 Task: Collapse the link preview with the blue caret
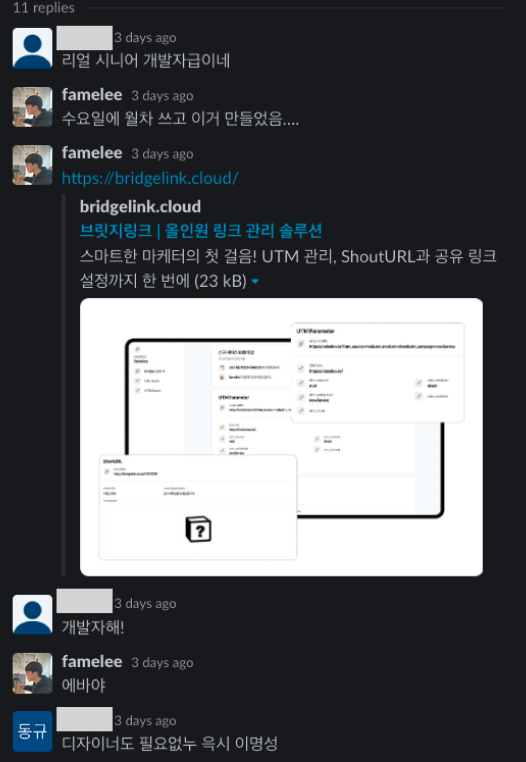point(255,281)
